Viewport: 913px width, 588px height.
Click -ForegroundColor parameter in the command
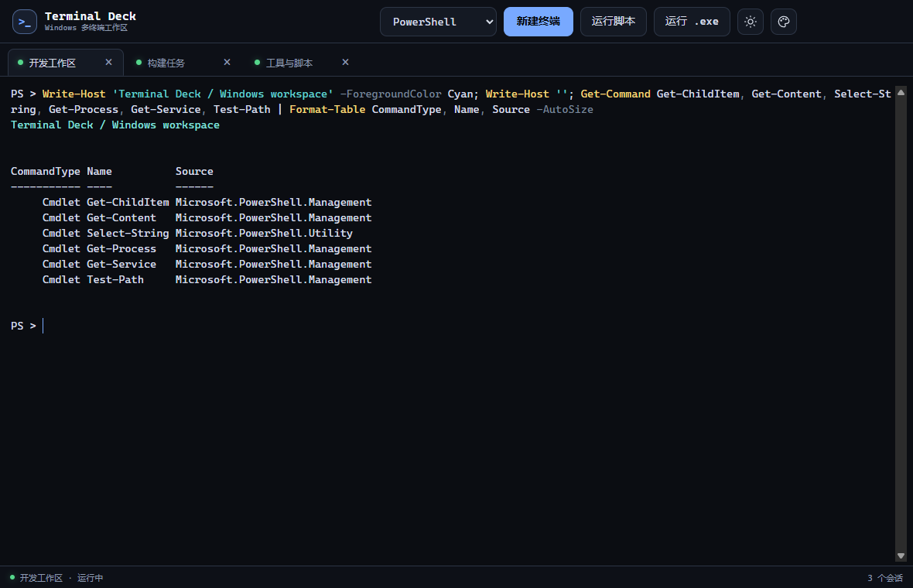point(391,94)
